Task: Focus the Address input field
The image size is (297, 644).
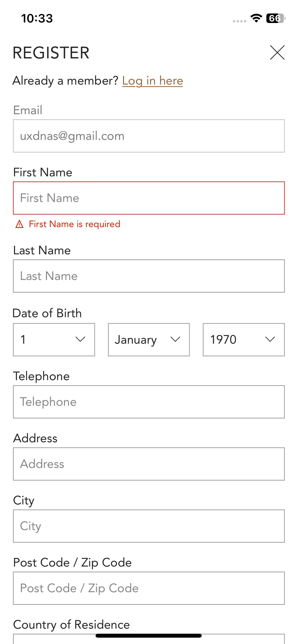Action: [149, 464]
